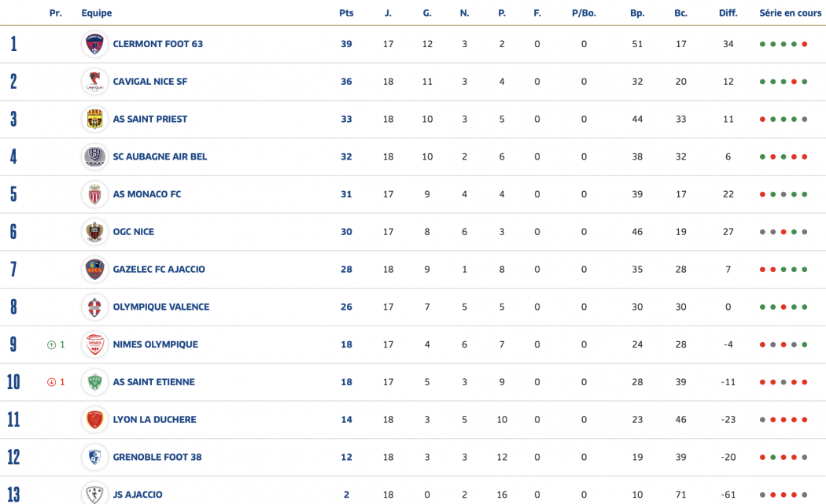Click the Gazelec FC Ajaccio logo

tap(94, 270)
